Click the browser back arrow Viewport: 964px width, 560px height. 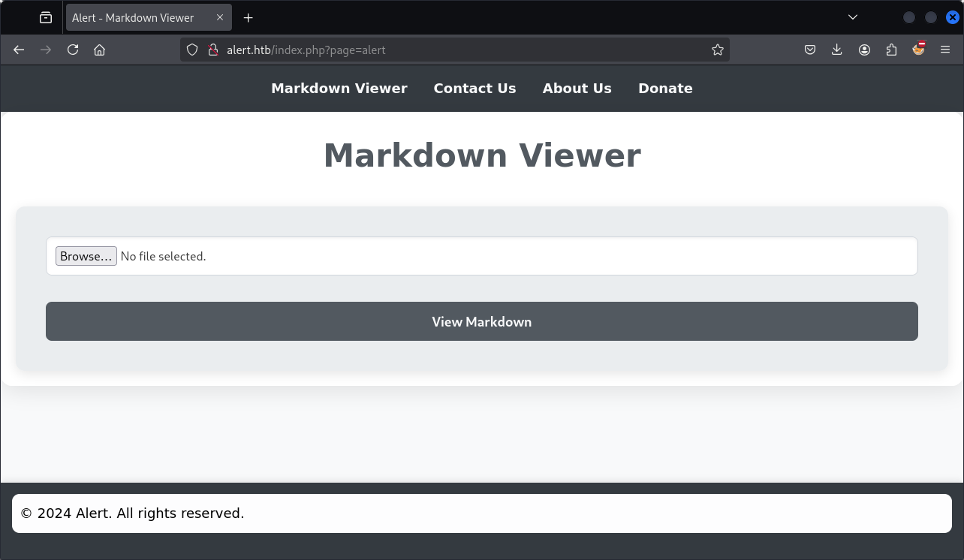pos(19,50)
